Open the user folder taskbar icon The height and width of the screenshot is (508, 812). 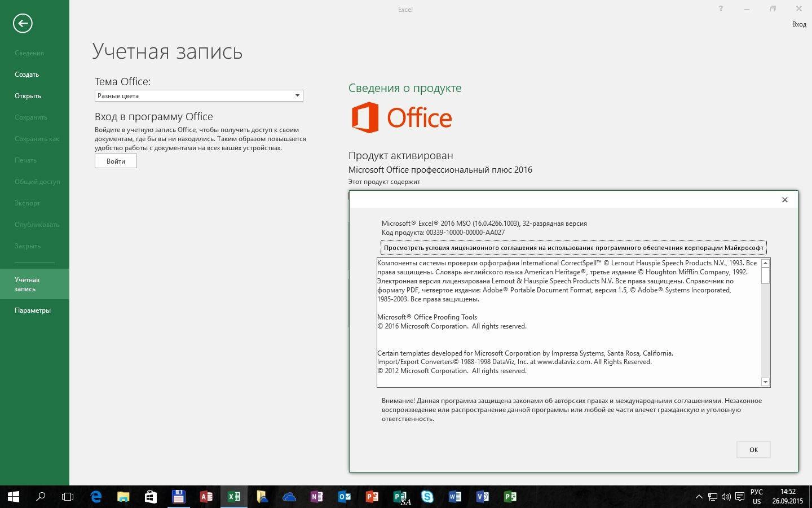click(261, 497)
